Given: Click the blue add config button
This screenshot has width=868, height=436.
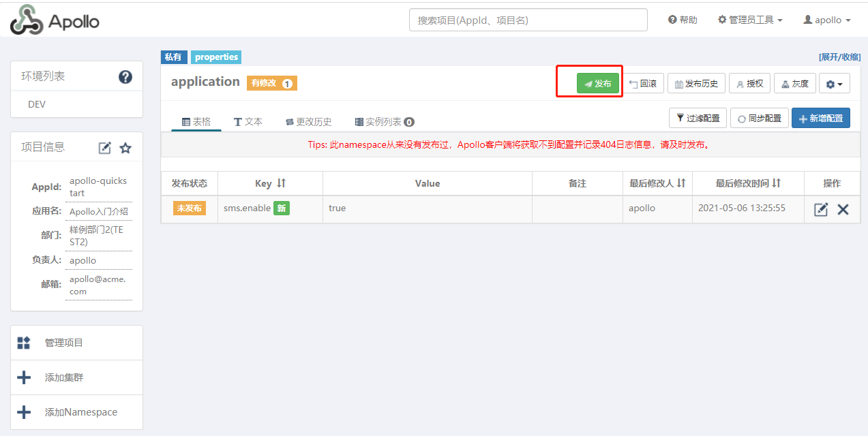Looking at the screenshot, I should coord(820,118).
